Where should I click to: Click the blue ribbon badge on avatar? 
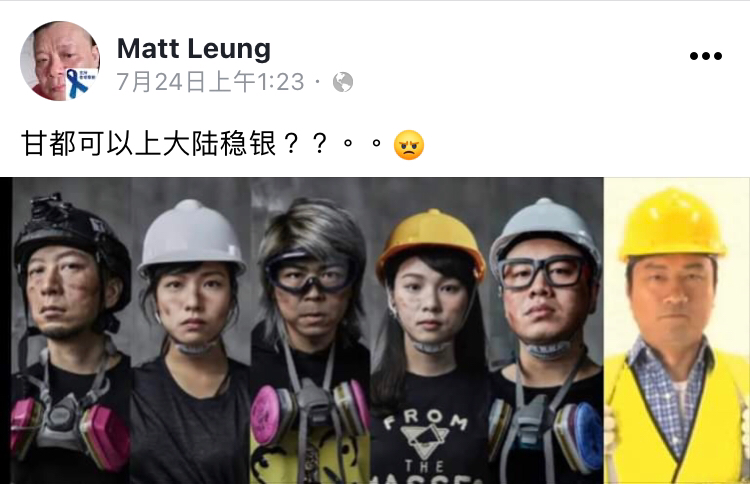click(x=79, y=83)
